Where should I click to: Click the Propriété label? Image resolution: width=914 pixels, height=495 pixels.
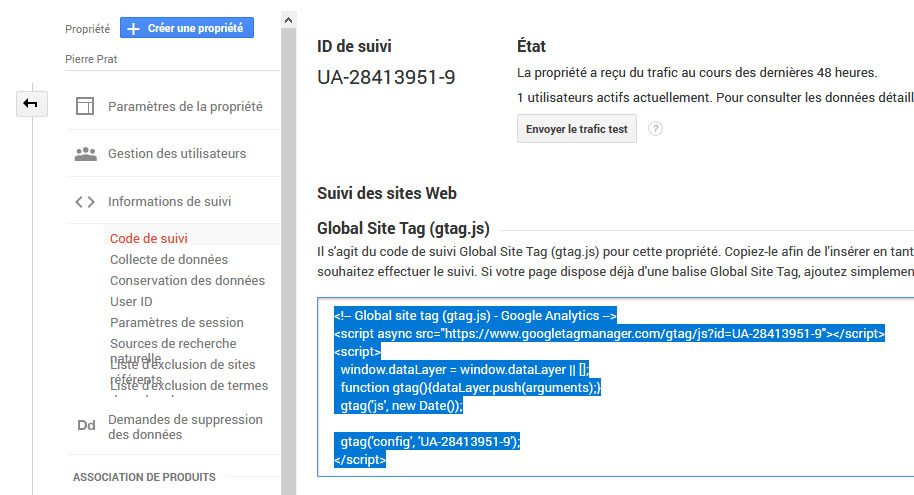[87, 29]
